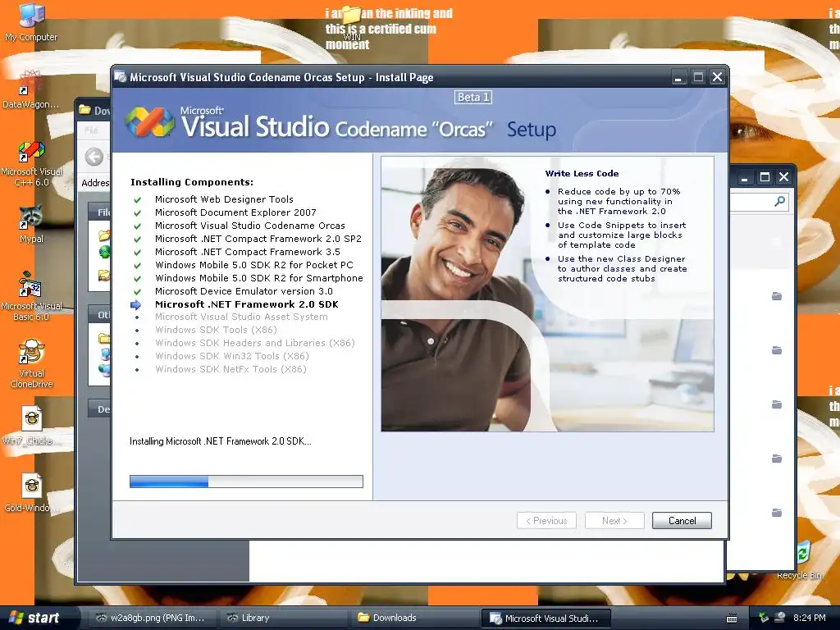Click Microsoft .NET Compact Framework 3.5 entry
The height and width of the screenshot is (630, 840).
coord(248,252)
